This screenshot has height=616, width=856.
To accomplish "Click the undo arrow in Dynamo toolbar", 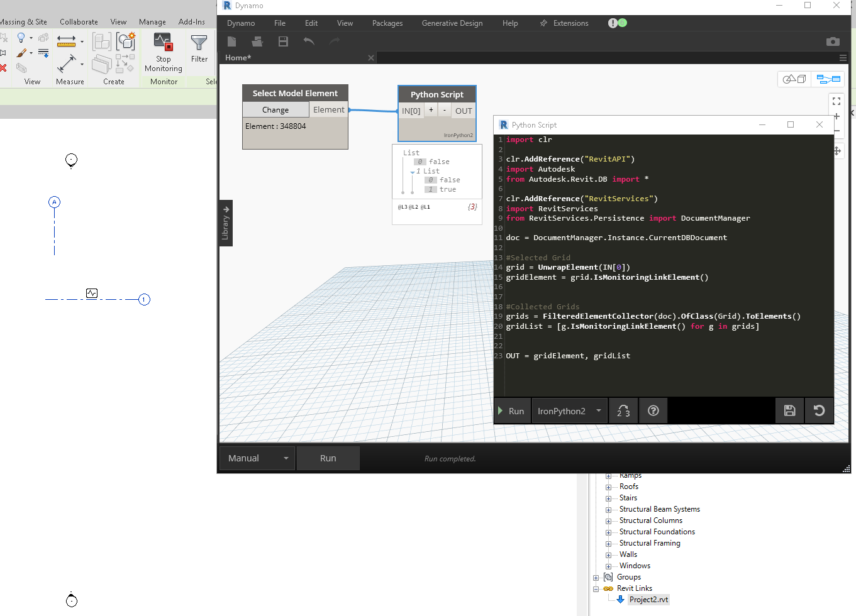I will tap(309, 41).
